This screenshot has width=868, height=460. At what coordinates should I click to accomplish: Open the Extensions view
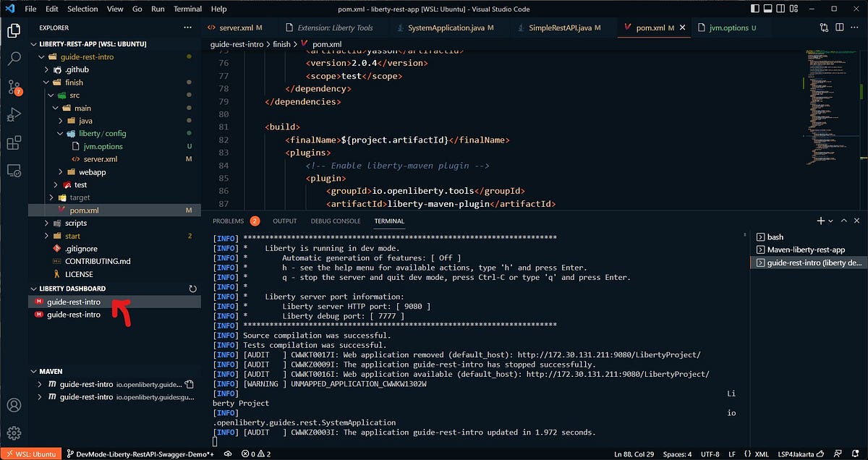(14, 143)
